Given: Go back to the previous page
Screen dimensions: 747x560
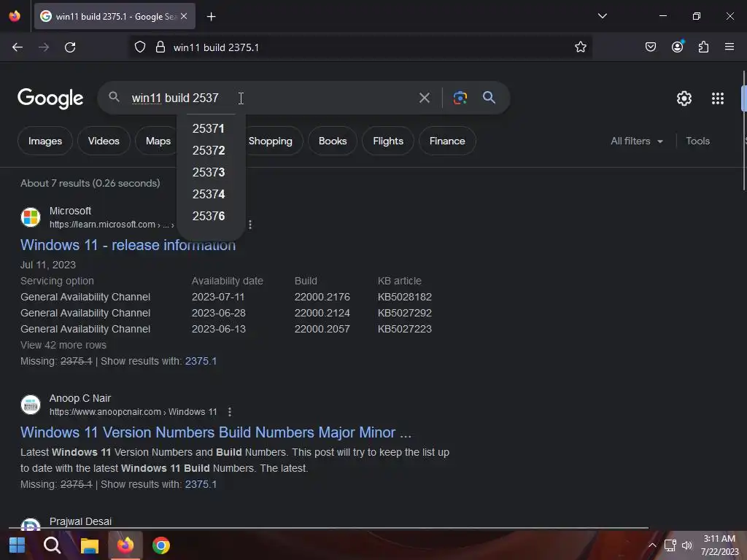Looking at the screenshot, I should [18, 47].
